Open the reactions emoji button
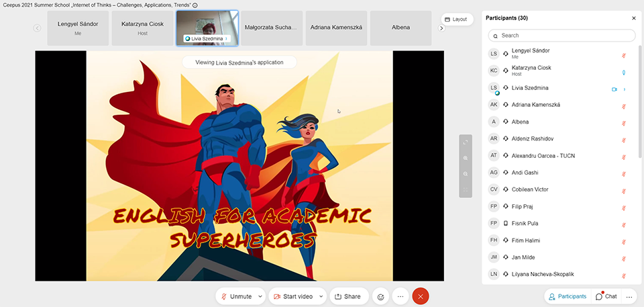This screenshot has width=644, height=307. pos(381,296)
